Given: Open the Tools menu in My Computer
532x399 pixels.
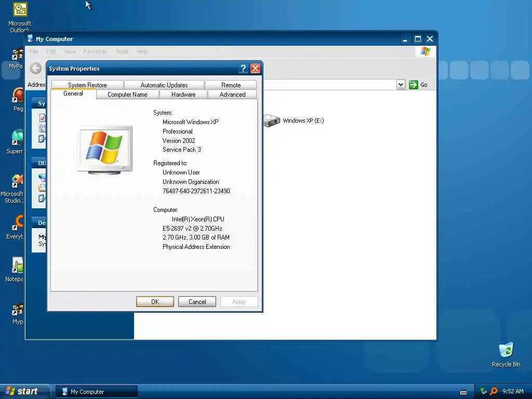Looking at the screenshot, I should click(x=122, y=51).
